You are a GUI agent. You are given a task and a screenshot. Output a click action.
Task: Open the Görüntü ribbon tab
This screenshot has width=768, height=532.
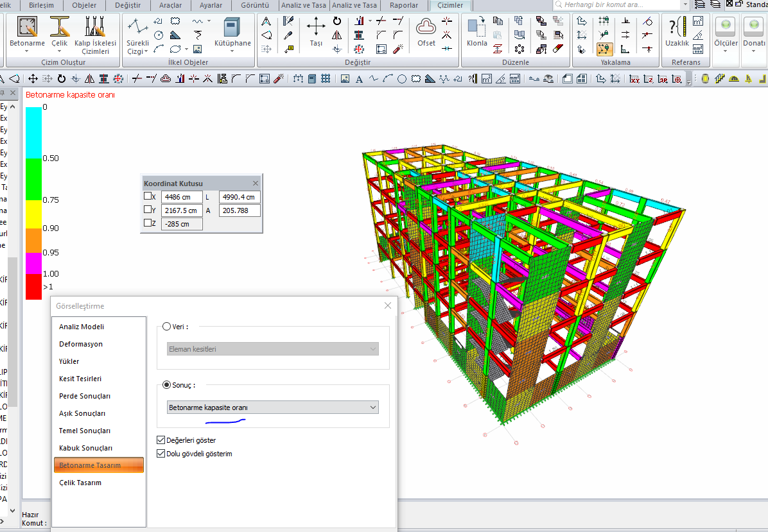tap(255, 5)
